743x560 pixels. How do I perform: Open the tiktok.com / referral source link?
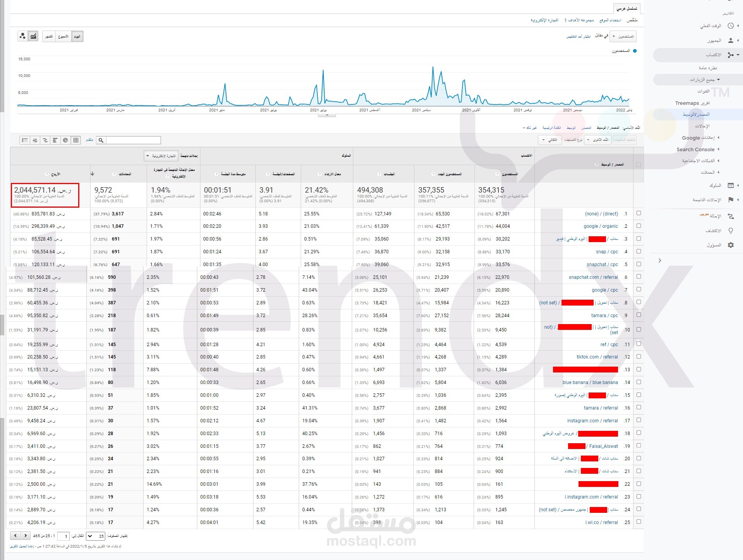click(597, 357)
